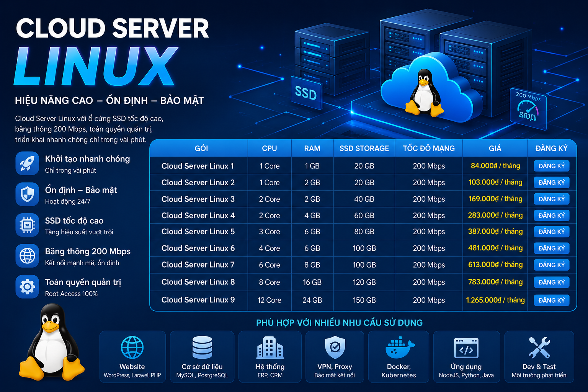Click ĐĂNG KÝ for Cloud Server Linux 8

552,282
